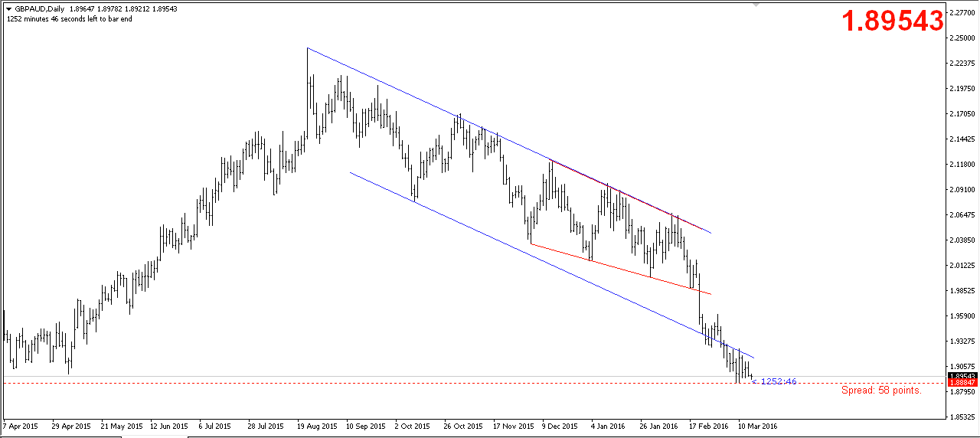The height and width of the screenshot is (438, 980).
Task: Click the 10 Mar 2016 date label
Action: point(757,426)
